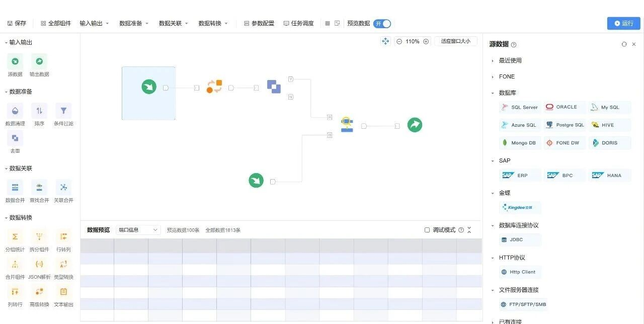The width and height of the screenshot is (644, 324).
Task: Turn off the 预览数据 preview switch
Action: tap(382, 24)
